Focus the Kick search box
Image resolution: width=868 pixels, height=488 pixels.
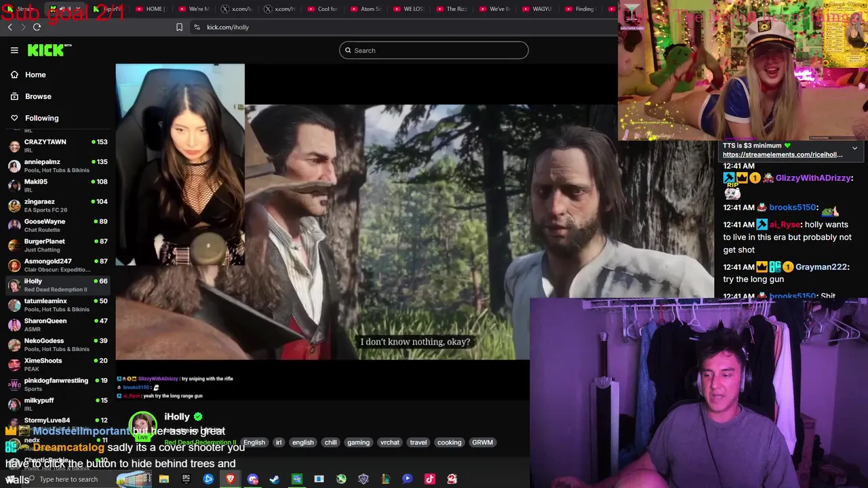click(434, 50)
